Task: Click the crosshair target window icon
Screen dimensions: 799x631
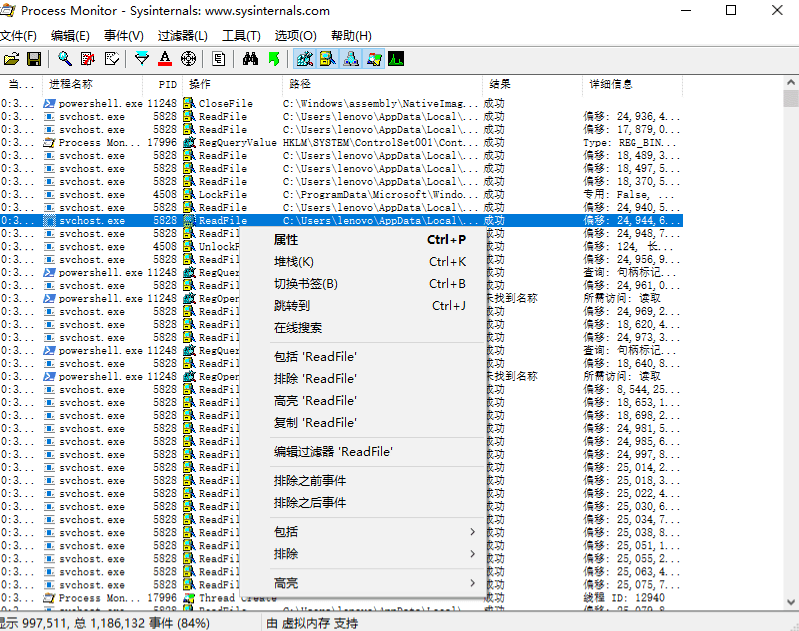Action: (189, 59)
